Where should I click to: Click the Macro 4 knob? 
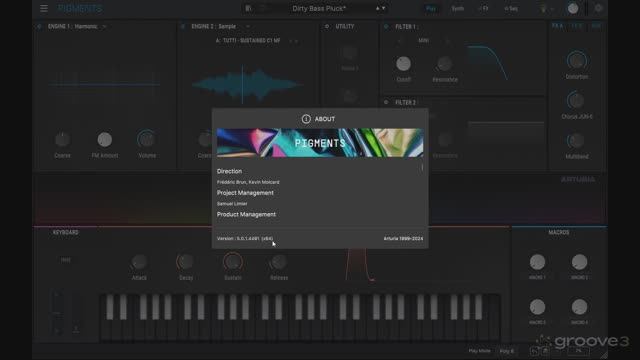tap(579, 307)
